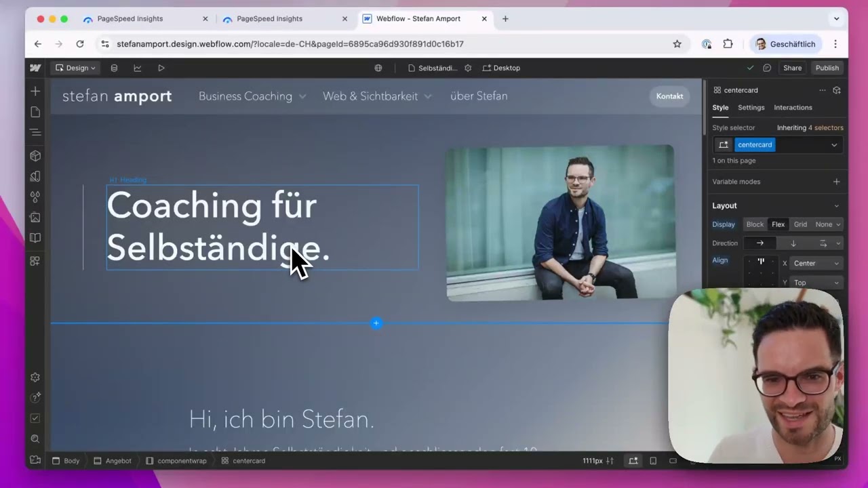Click the Preview play icon
The image size is (868, 488).
(x=161, y=68)
